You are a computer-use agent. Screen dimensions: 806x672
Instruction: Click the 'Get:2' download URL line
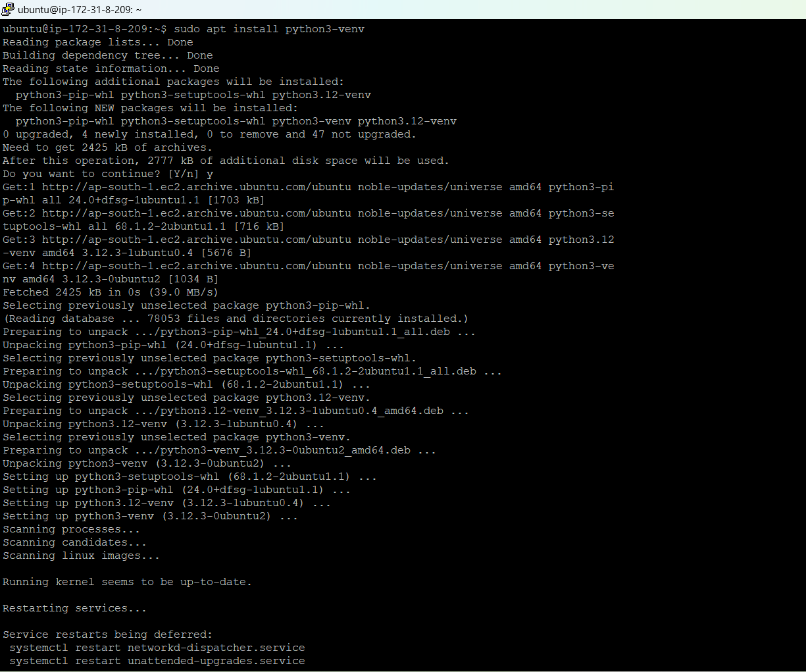click(x=309, y=213)
